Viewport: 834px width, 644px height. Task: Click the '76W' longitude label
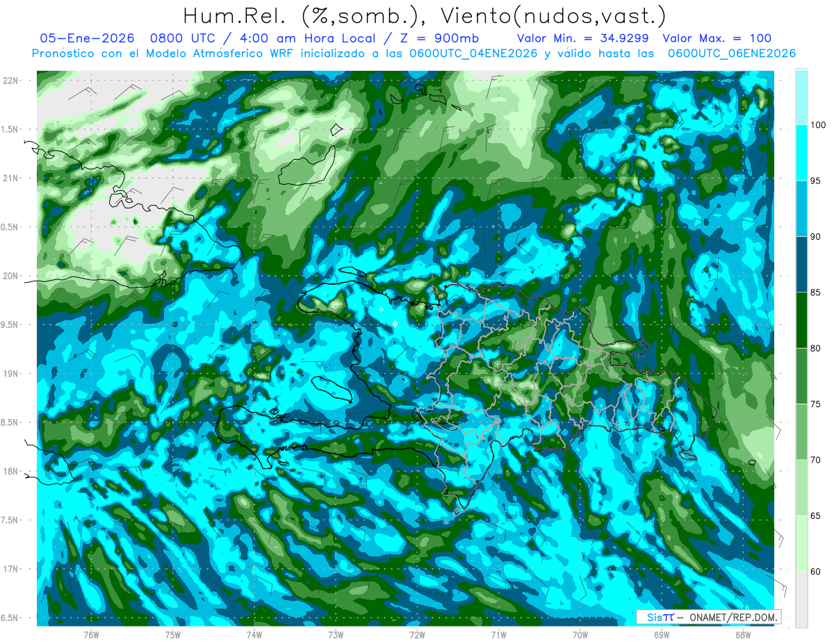click(91, 634)
